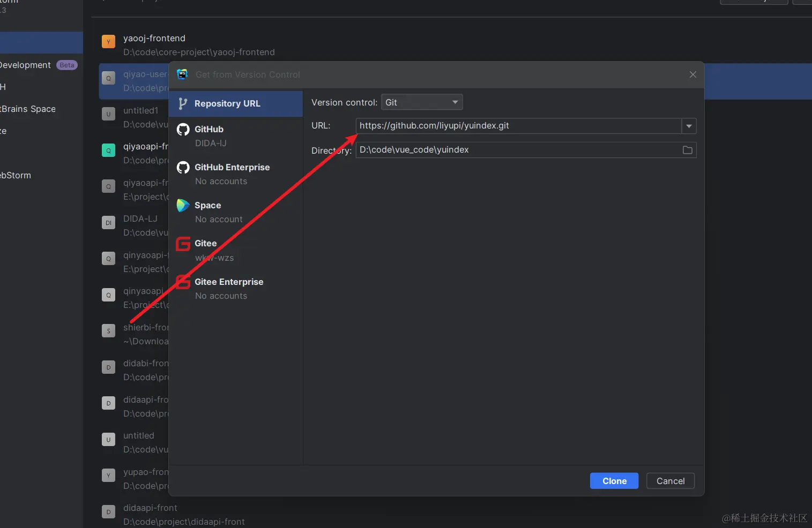Click the GitHub octocat icon
Viewport: 812px width, 528px height.
[183, 130]
